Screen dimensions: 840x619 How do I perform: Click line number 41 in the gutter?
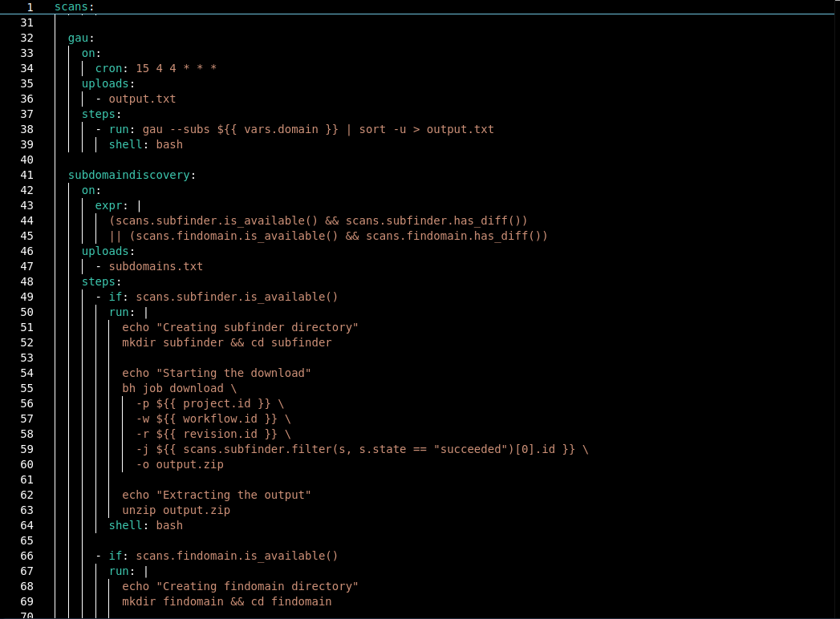(26, 175)
